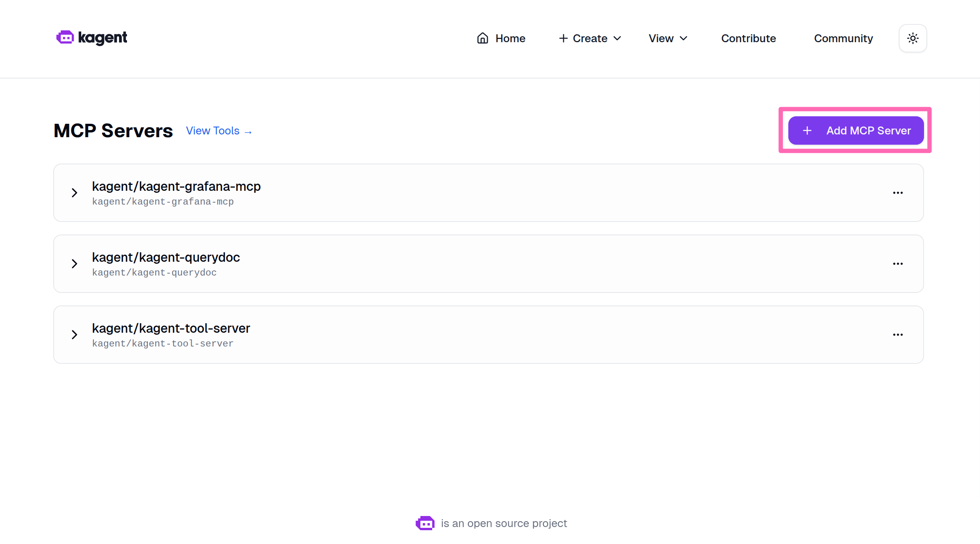The height and width of the screenshot is (544, 980).
Task: Click the kagent logo in header
Action: tap(91, 38)
